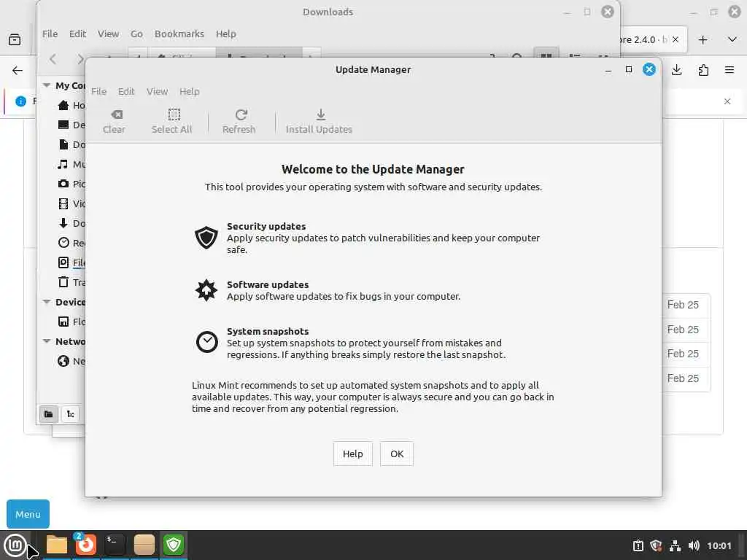Open the clock showing 10:01
The height and width of the screenshot is (560, 747).
point(719,545)
